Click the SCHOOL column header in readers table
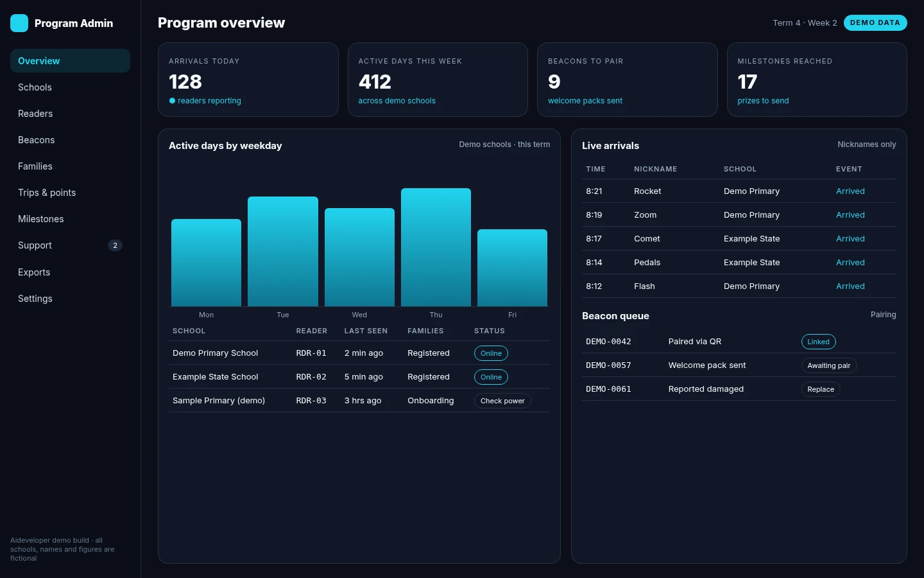The image size is (924, 578). pos(189,331)
